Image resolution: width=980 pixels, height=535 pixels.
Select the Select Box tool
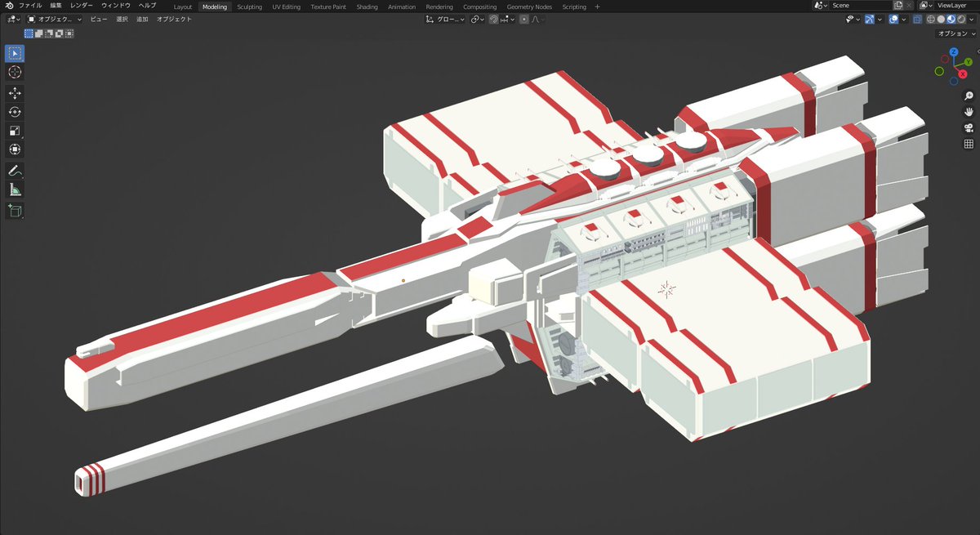click(x=15, y=54)
